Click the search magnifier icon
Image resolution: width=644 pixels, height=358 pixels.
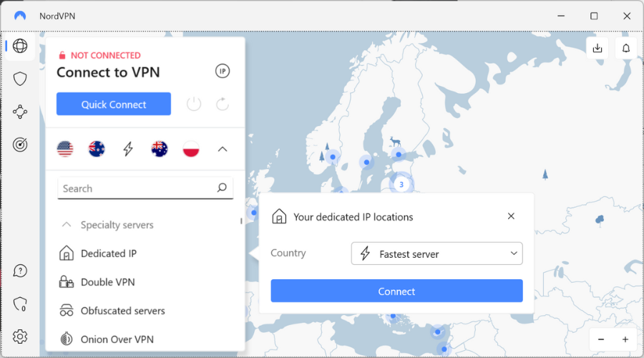click(x=222, y=188)
